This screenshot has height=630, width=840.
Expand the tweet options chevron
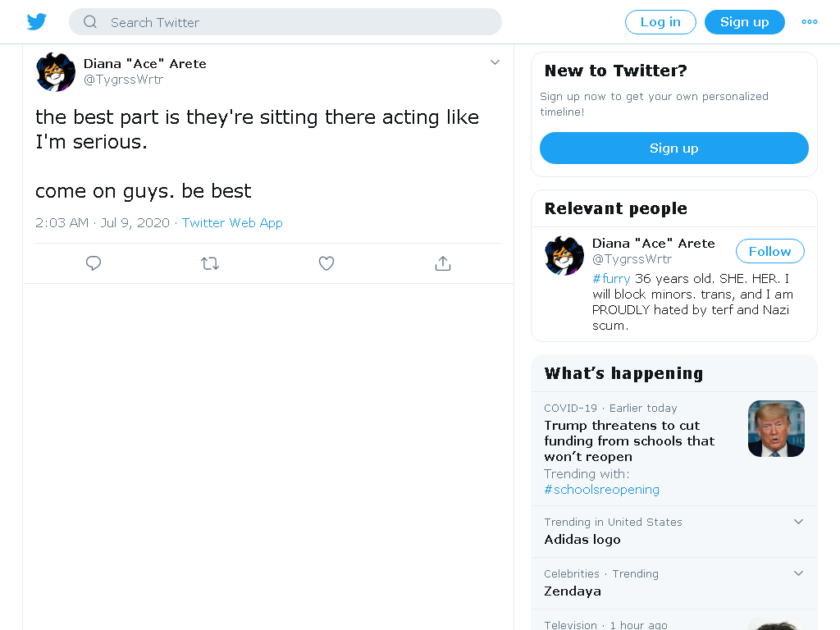click(x=495, y=62)
